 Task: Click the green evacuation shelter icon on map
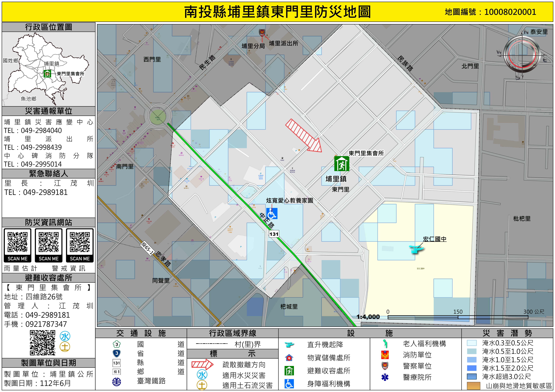click(x=342, y=164)
